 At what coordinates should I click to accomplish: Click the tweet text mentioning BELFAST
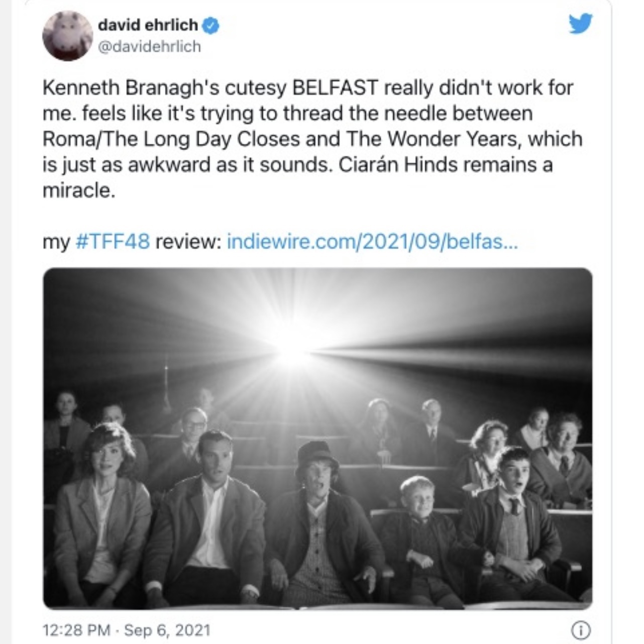pos(312,139)
